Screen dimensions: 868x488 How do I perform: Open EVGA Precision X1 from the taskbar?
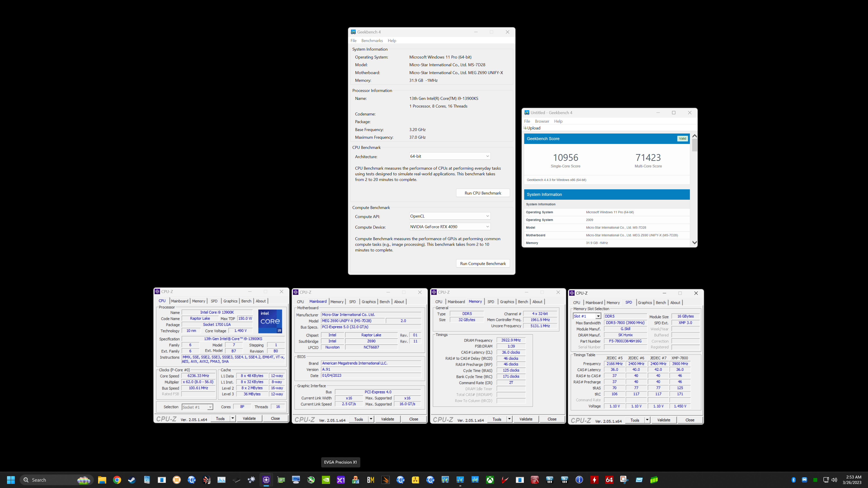tap(341, 480)
